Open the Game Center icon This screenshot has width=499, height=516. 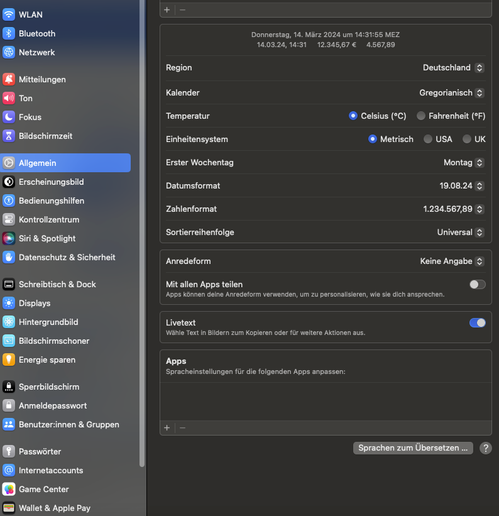9,489
